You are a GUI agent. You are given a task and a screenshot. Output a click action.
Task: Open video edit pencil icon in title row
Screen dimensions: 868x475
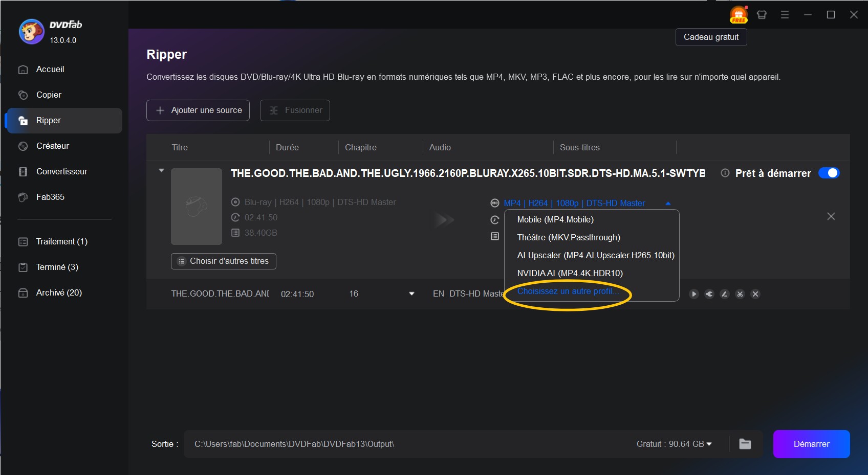[x=725, y=294]
